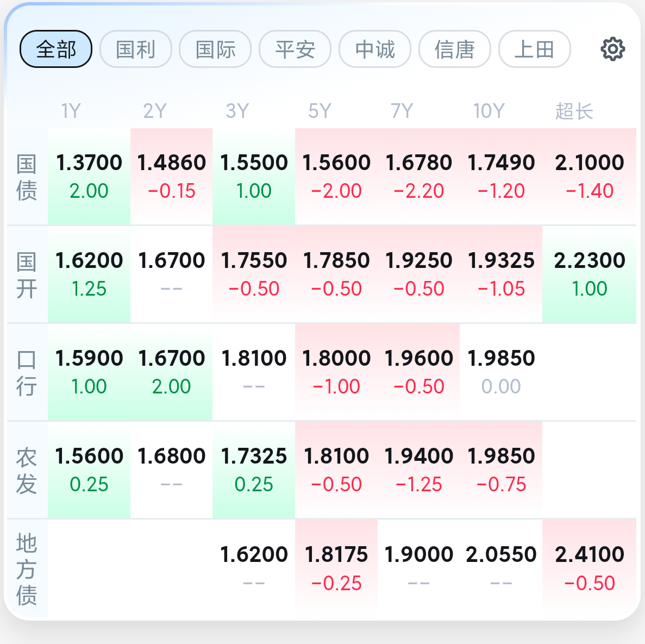This screenshot has width=645, height=644.
Task: Choose the 中诚 broker filter
Action: [x=375, y=49]
